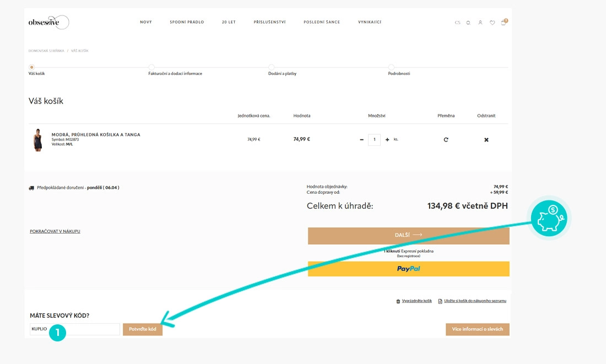The image size is (606, 364).
Task: Open the shopping bag icon
Action: (x=504, y=22)
